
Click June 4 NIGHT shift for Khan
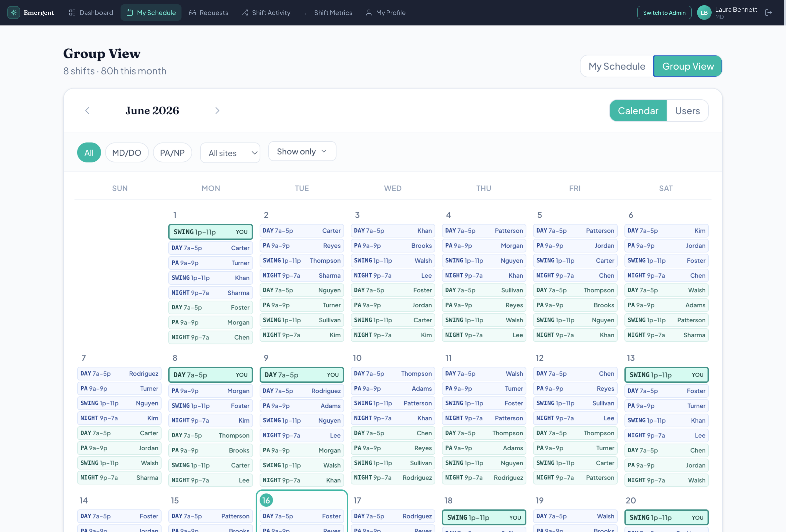point(484,276)
